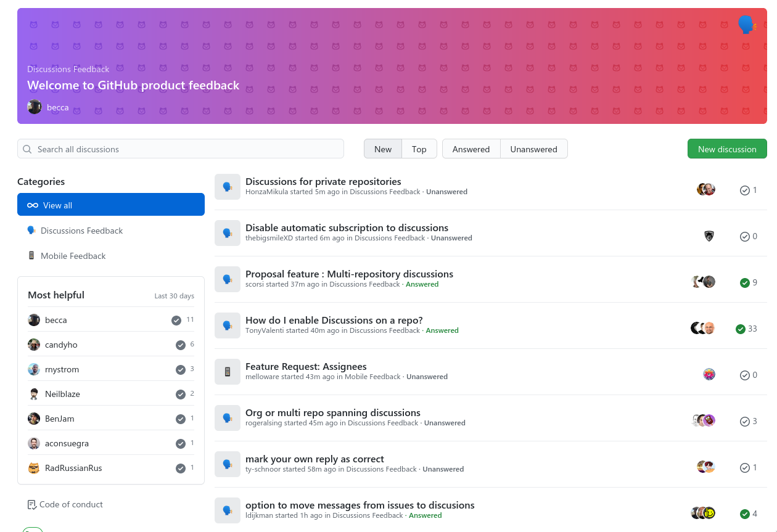Click author melloware under Feature Request
The height and width of the screenshot is (532, 777).
pos(262,377)
